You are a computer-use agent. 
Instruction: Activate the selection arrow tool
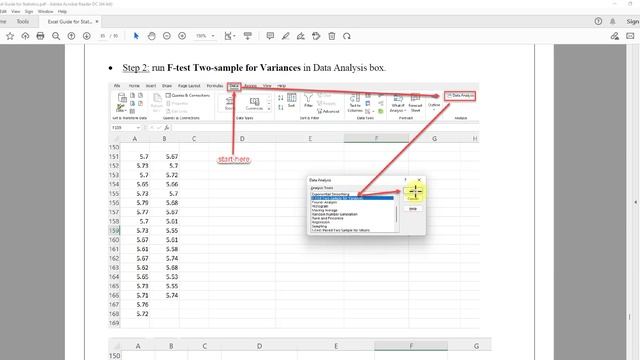coord(136,36)
